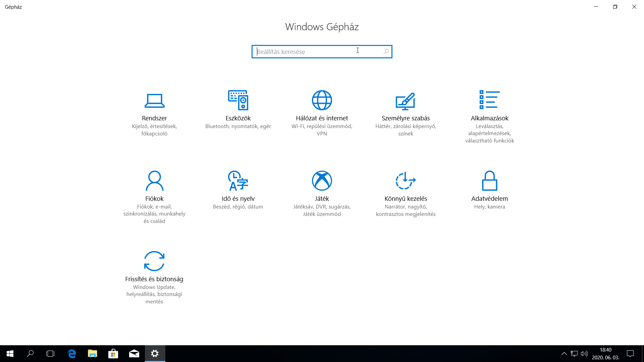Open Task View from the taskbar
Image resolution: width=644 pixels, height=362 pixels.
[x=50, y=354]
